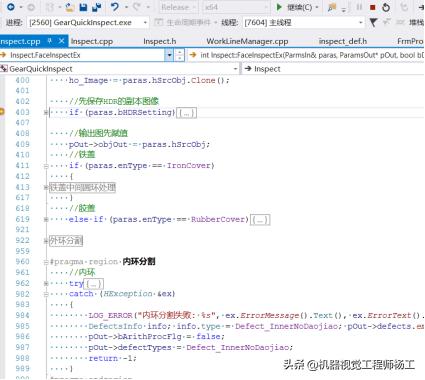The height and width of the screenshot is (380, 425).
Task: Expand the 铁盖中间圆环处理 region at line 413
Action: [46, 187]
